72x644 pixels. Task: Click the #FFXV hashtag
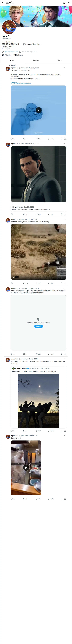pos(13,83)
